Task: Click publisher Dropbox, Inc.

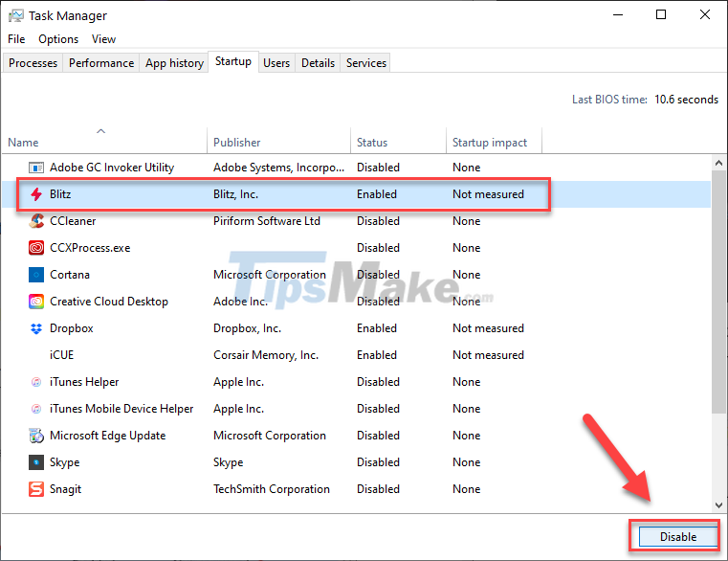Action: [x=248, y=328]
